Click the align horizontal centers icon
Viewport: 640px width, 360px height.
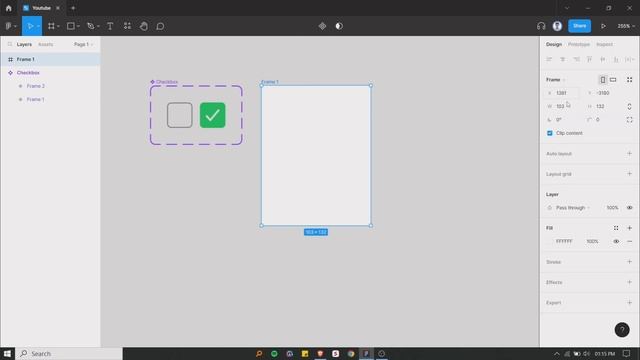tap(562, 59)
